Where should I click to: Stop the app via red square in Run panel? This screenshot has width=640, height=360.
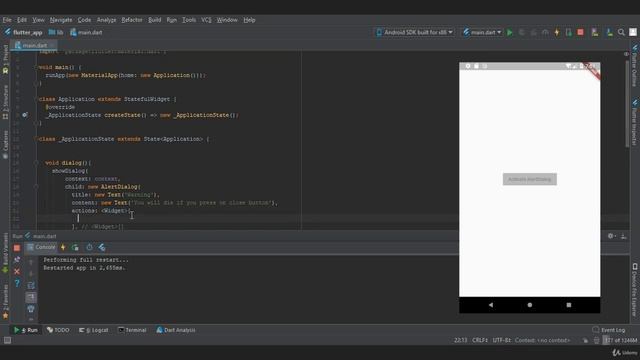pos(17,248)
